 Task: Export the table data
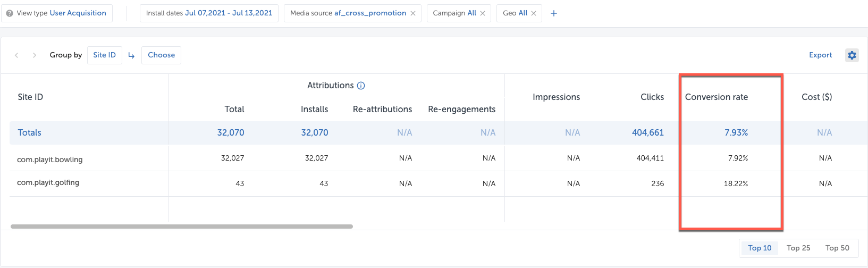820,55
